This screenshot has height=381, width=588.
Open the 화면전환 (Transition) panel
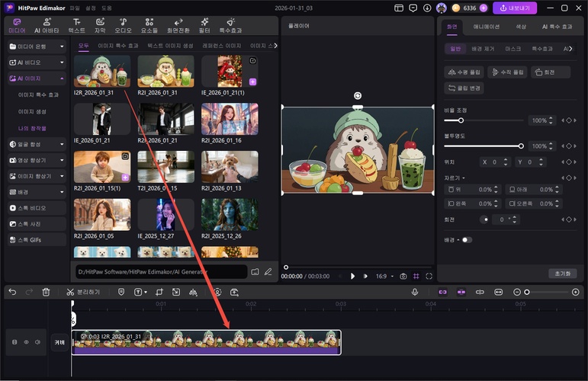178,25
